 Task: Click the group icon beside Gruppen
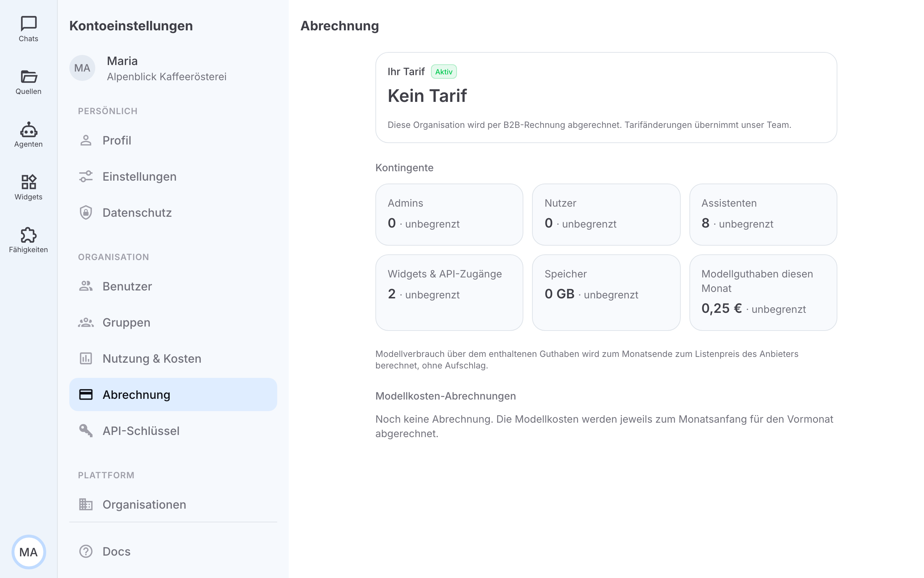point(86,322)
